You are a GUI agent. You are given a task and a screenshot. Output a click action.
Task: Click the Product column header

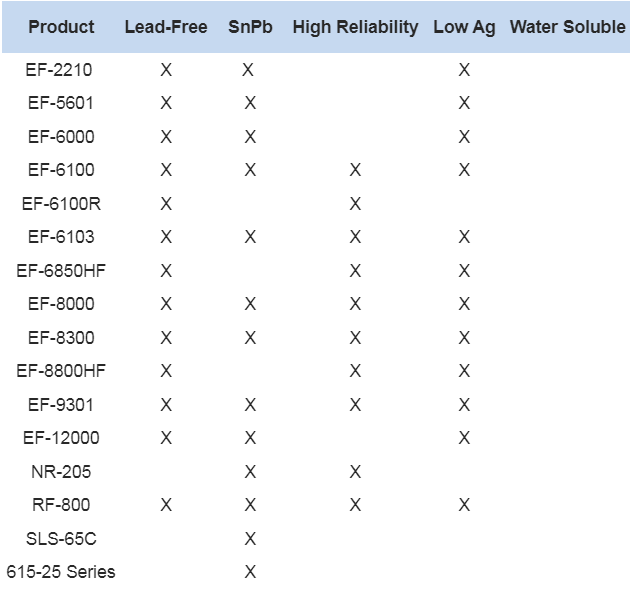(x=61, y=27)
